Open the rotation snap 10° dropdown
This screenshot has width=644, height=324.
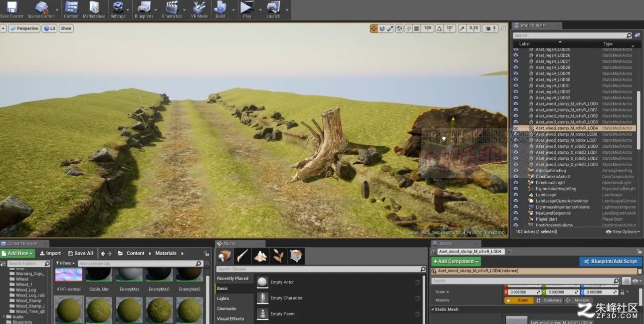coord(449,28)
